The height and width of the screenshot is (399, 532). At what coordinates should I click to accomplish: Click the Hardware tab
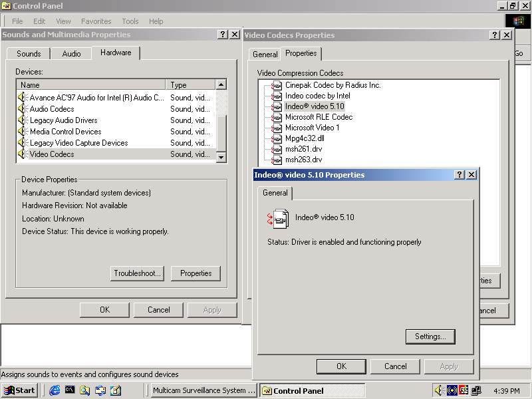click(x=116, y=53)
